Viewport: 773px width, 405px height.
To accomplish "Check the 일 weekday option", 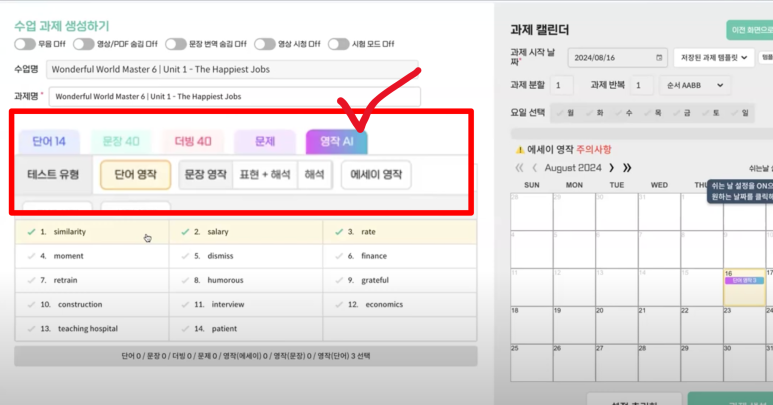I will coord(740,113).
